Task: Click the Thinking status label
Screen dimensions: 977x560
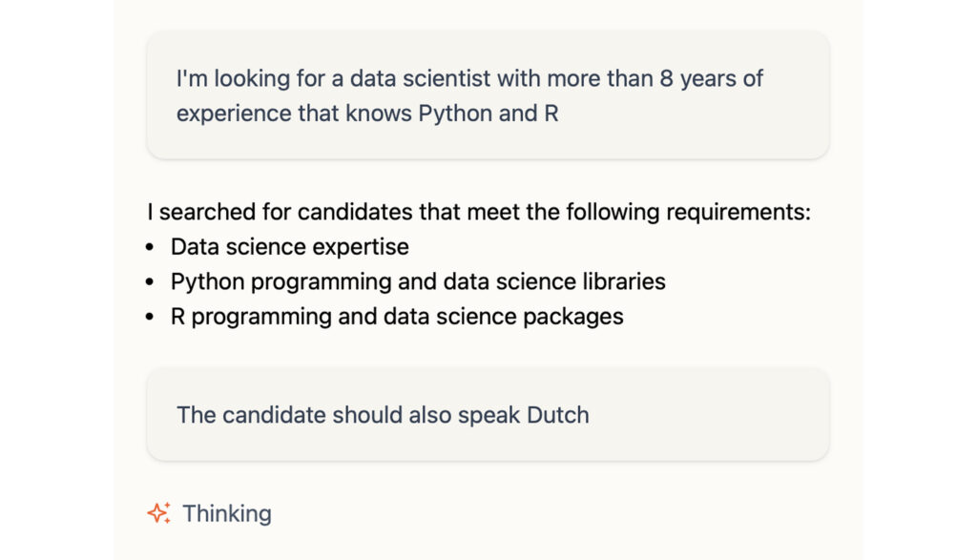Action: pos(227,513)
